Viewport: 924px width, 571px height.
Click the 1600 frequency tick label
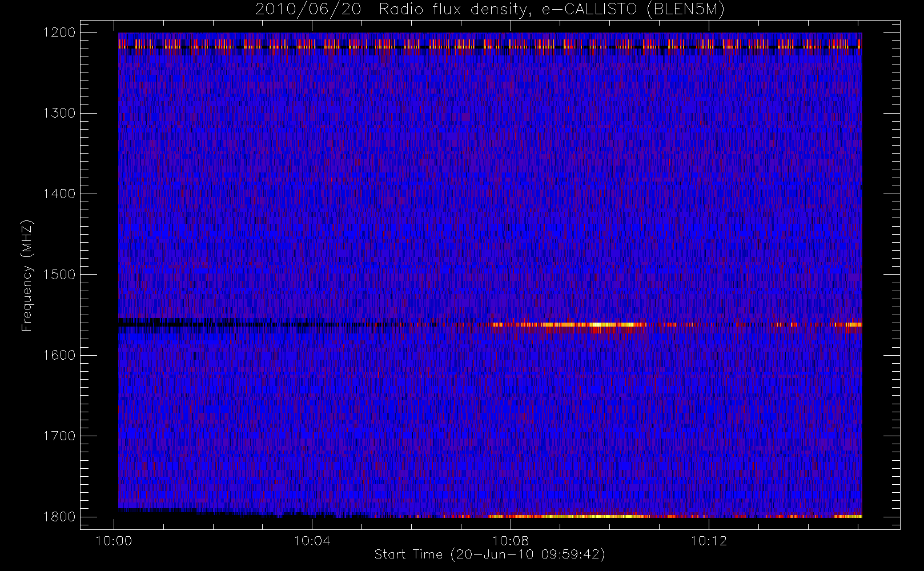point(59,355)
